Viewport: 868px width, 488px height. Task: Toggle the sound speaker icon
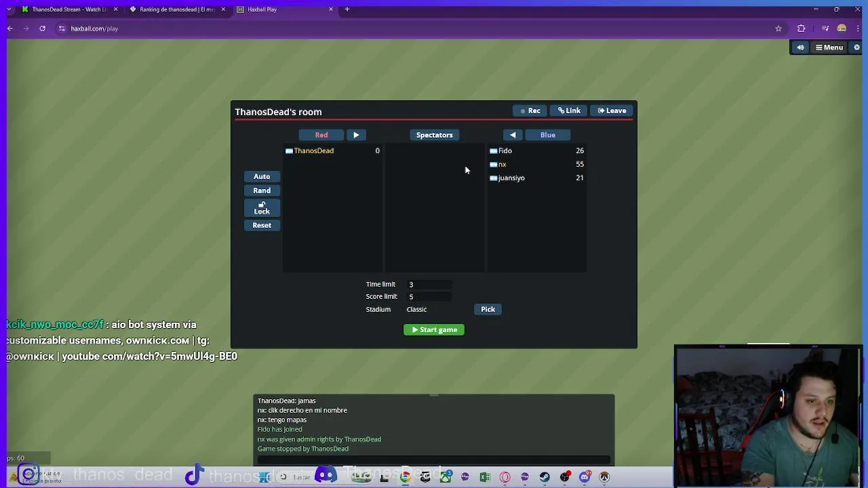tap(800, 47)
